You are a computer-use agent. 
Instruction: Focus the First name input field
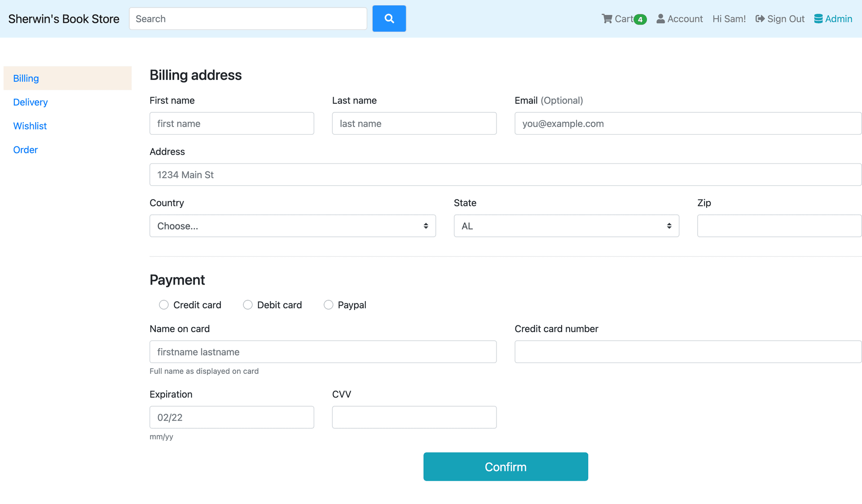pyautogui.click(x=232, y=123)
